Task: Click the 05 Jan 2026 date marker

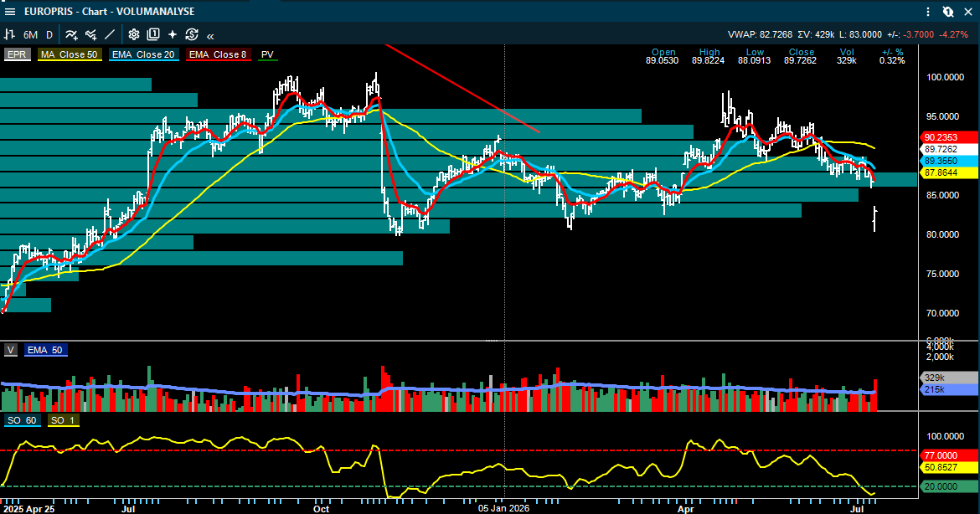Action: (503, 508)
